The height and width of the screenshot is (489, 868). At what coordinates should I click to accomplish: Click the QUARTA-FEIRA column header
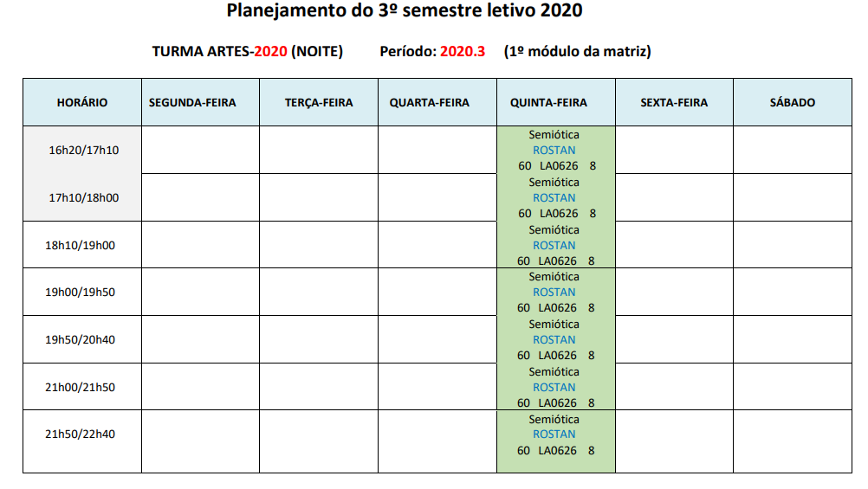click(429, 103)
